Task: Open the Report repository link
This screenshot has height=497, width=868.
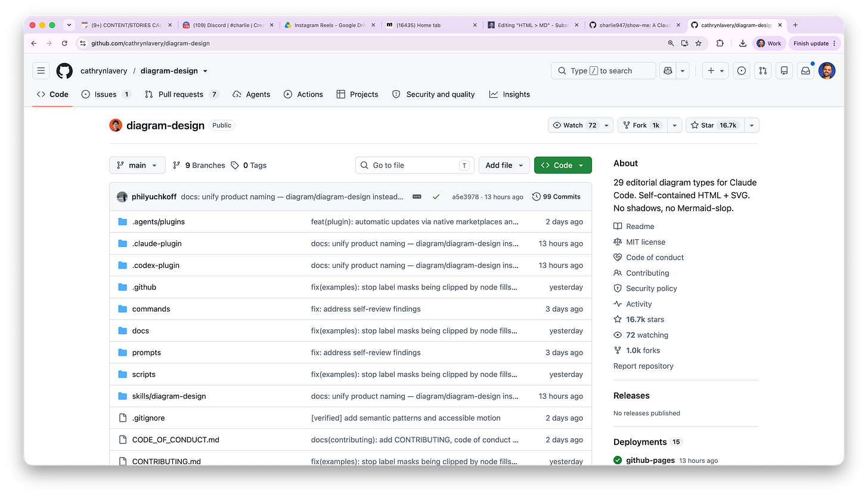Action: (643, 366)
